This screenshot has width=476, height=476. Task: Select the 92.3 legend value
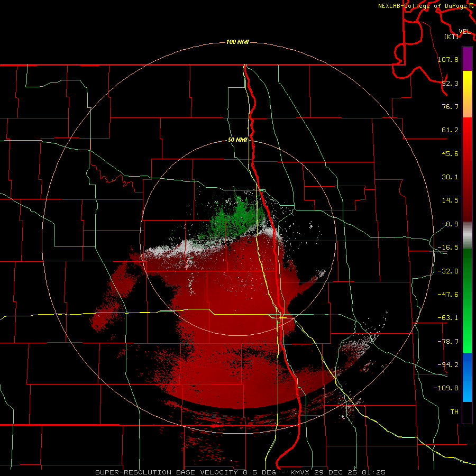coord(450,83)
